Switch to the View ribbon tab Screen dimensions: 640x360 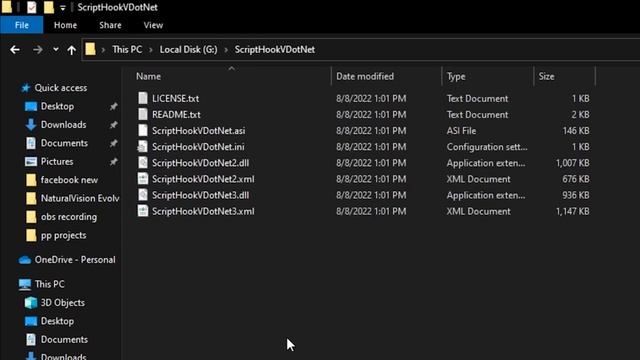[153, 25]
